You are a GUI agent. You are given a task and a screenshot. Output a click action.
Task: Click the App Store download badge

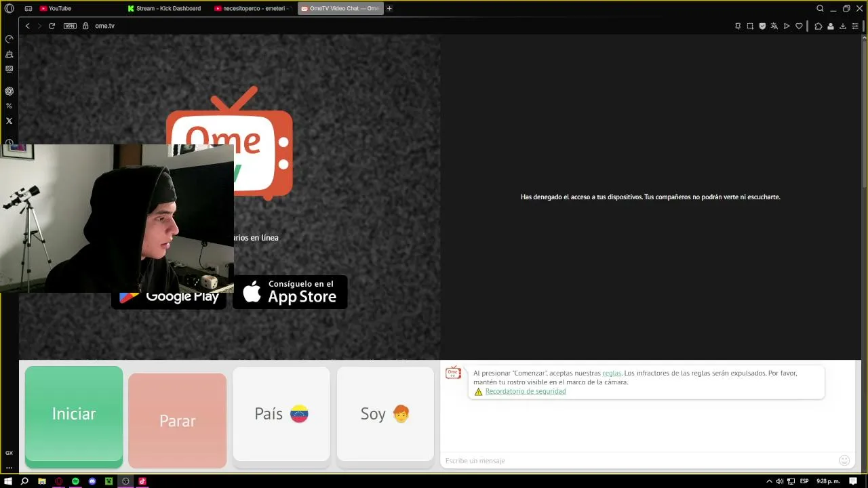point(290,292)
